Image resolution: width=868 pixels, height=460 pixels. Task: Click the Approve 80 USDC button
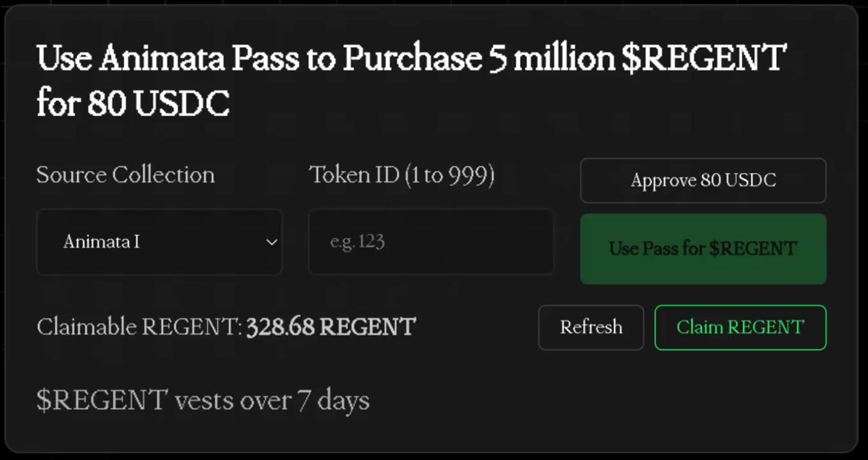click(703, 180)
